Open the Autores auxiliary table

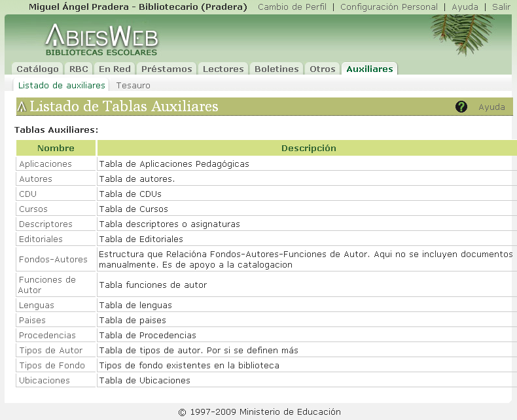[35, 179]
